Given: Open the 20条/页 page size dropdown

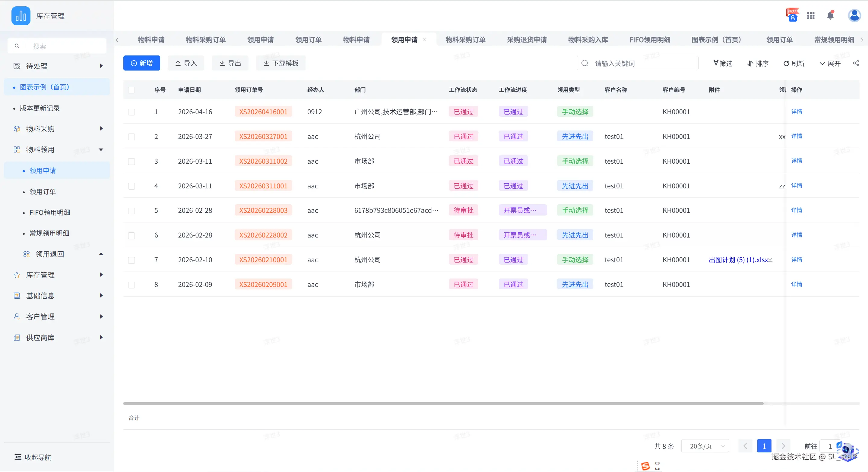Looking at the screenshot, I should pyautogui.click(x=705, y=446).
